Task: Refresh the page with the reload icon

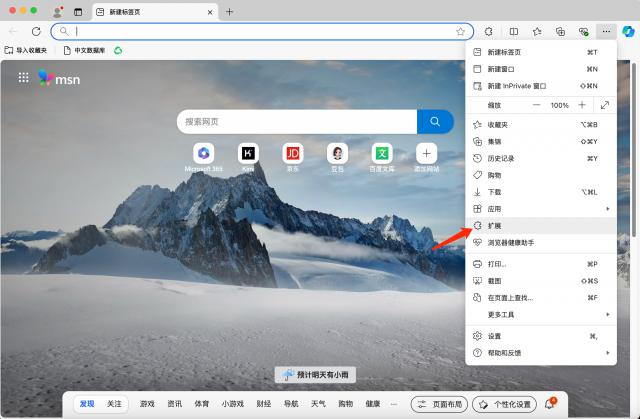Action: (x=36, y=31)
